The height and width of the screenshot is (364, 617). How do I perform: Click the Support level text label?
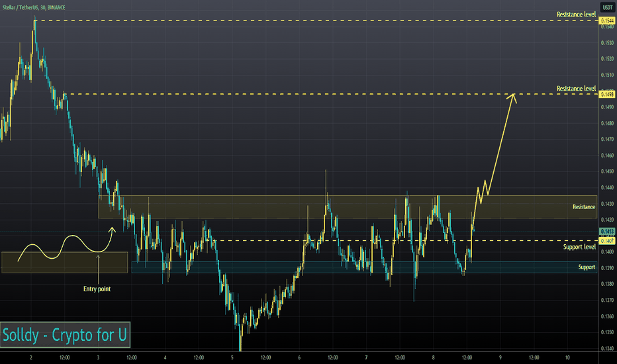point(579,247)
